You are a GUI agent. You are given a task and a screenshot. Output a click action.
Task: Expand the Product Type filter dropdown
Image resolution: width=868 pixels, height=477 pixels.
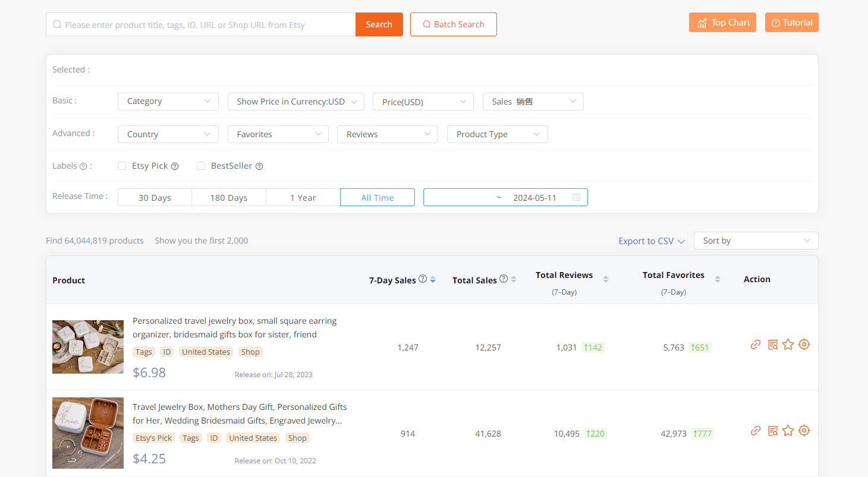(497, 134)
